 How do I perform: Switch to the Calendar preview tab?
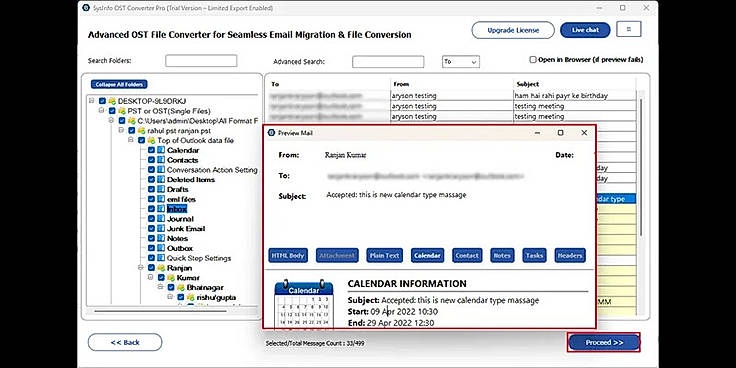pos(428,256)
